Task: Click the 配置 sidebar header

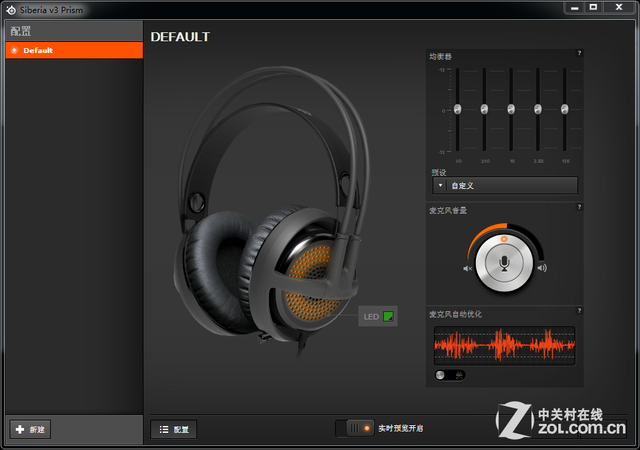Action: click(x=20, y=31)
